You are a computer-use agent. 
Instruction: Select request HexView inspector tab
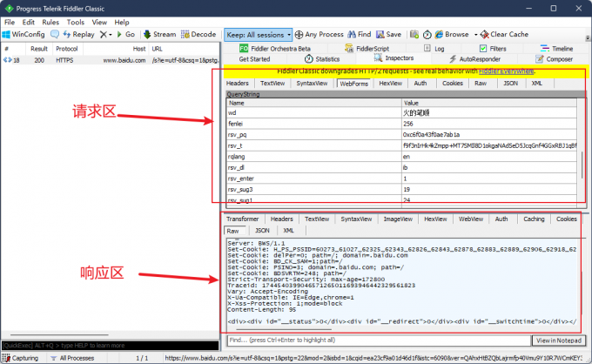390,84
